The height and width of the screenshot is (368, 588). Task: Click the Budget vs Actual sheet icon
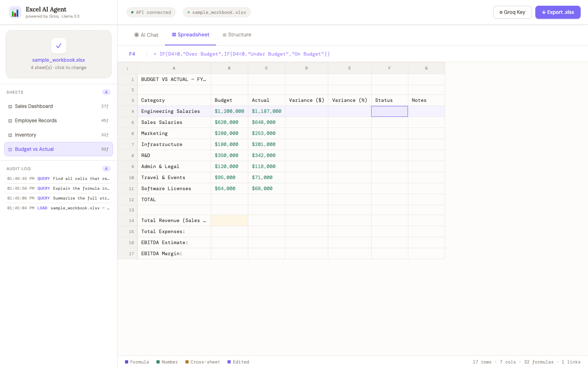[x=10, y=150]
